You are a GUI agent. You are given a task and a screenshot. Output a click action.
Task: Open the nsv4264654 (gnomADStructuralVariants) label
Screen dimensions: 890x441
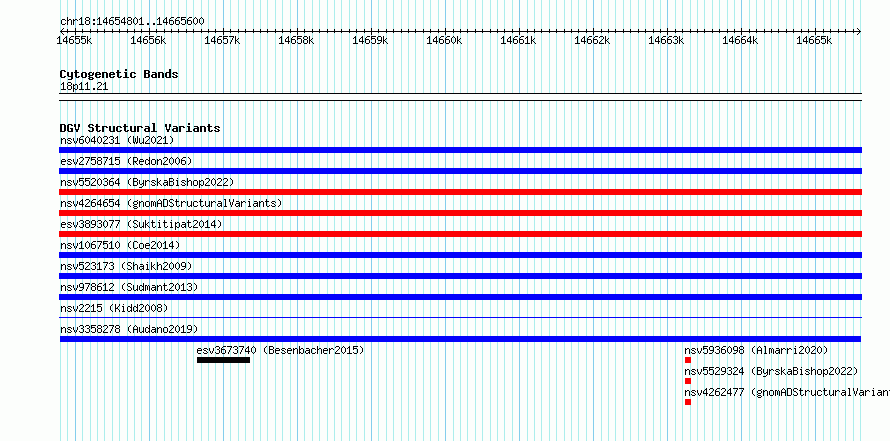pos(171,203)
